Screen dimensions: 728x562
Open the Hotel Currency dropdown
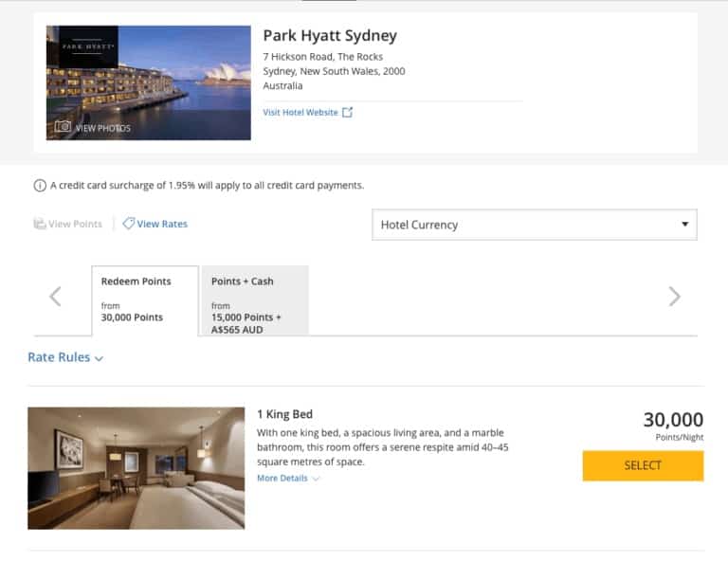coord(534,225)
